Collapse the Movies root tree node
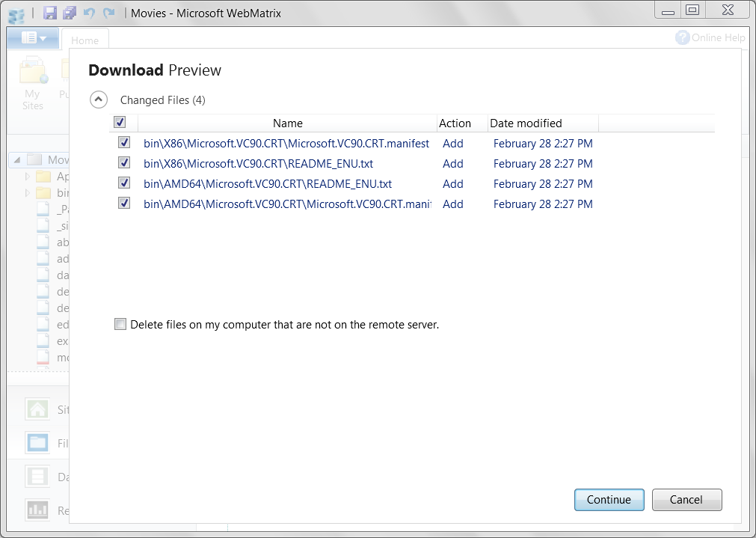Screen dimensions: 756x538 17,159
